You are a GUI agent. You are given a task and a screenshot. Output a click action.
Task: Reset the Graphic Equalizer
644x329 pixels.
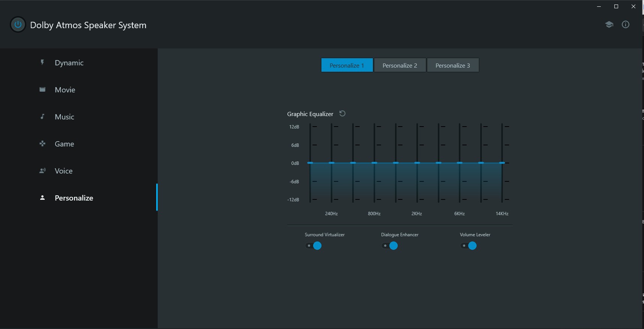click(342, 113)
